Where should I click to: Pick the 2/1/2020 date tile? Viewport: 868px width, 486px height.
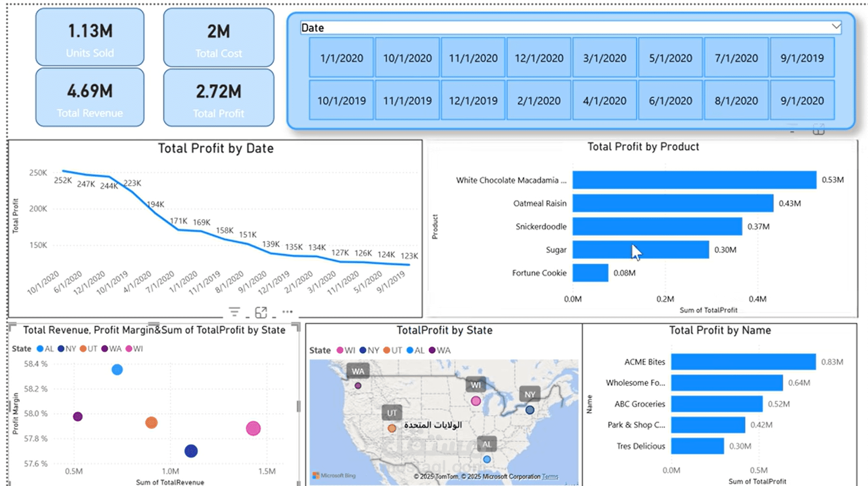[x=539, y=100]
